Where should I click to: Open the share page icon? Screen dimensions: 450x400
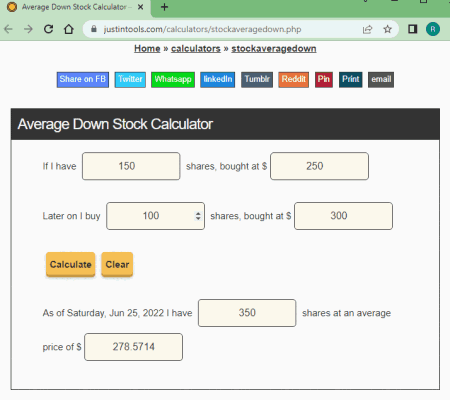(367, 29)
